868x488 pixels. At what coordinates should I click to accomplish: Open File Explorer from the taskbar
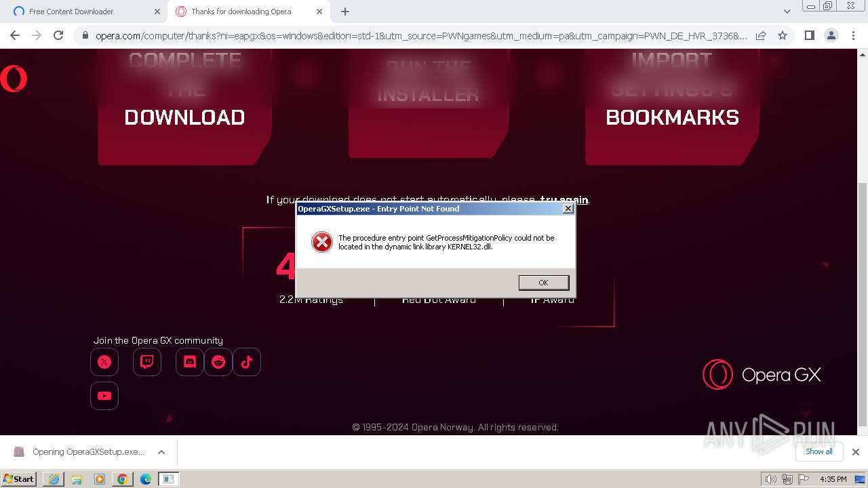pos(77,479)
